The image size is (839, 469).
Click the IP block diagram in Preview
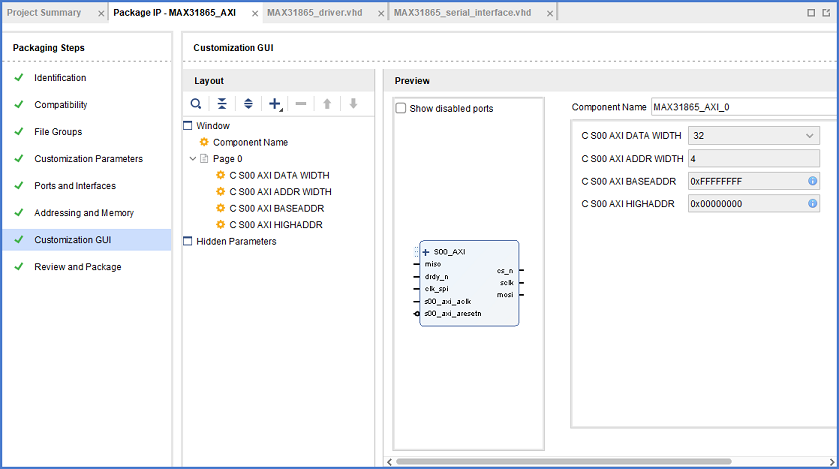click(469, 283)
